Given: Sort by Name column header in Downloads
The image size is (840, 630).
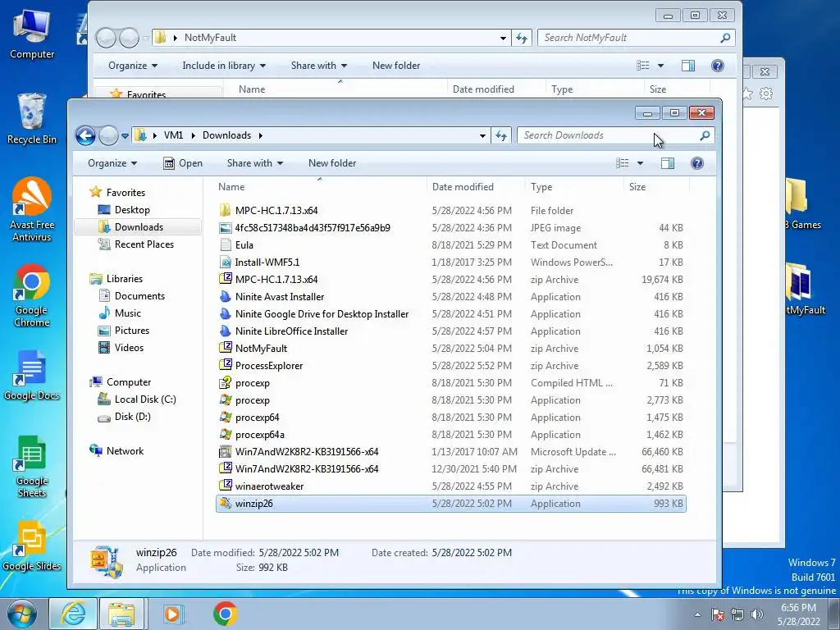Looking at the screenshot, I should (x=320, y=187).
